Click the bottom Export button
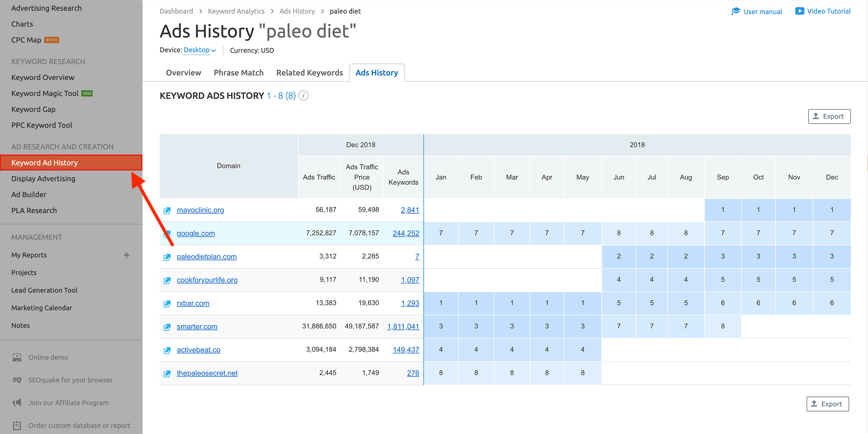868x434 pixels. (827, 404)
